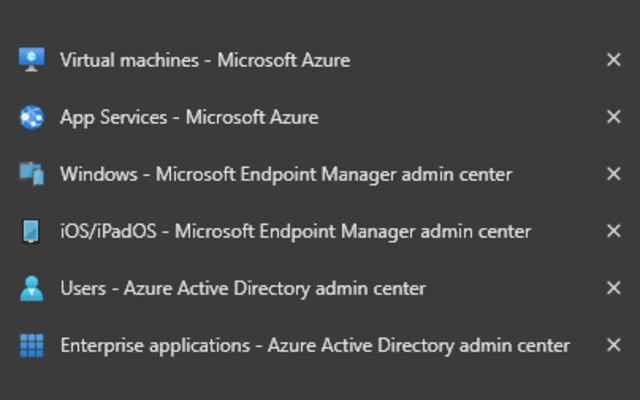Switch to Virtual machines - Microsoft Azure
The width and height of the screenshot is (640, 400).
pyautogui.click(x=205, y=60)
